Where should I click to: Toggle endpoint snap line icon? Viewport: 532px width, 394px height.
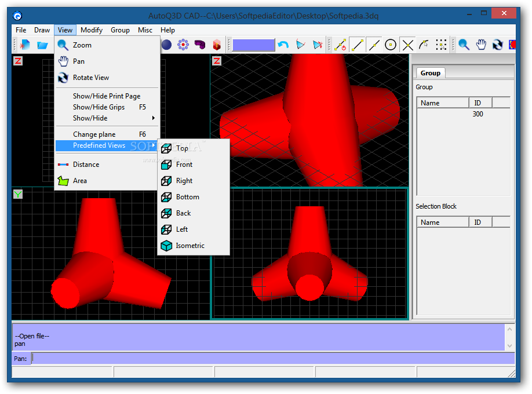click(x=357, y=45)
